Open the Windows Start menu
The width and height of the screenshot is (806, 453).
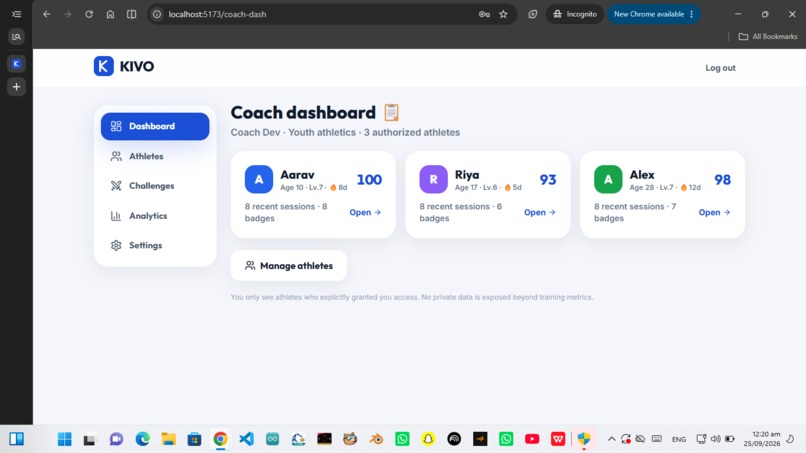coord(64,439)
